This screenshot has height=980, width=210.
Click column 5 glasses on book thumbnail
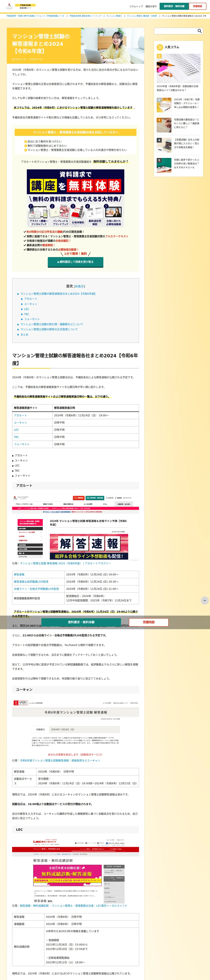click(164, 165)
